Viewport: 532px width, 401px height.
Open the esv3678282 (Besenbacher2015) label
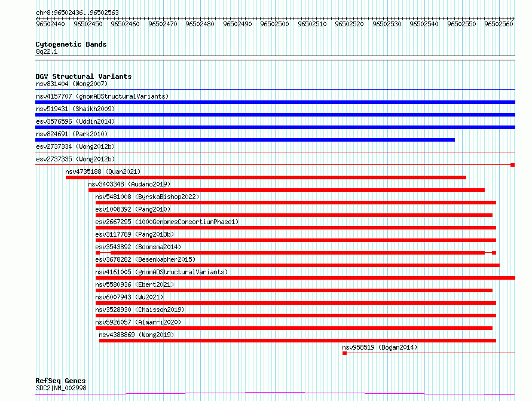pos(146,259)
